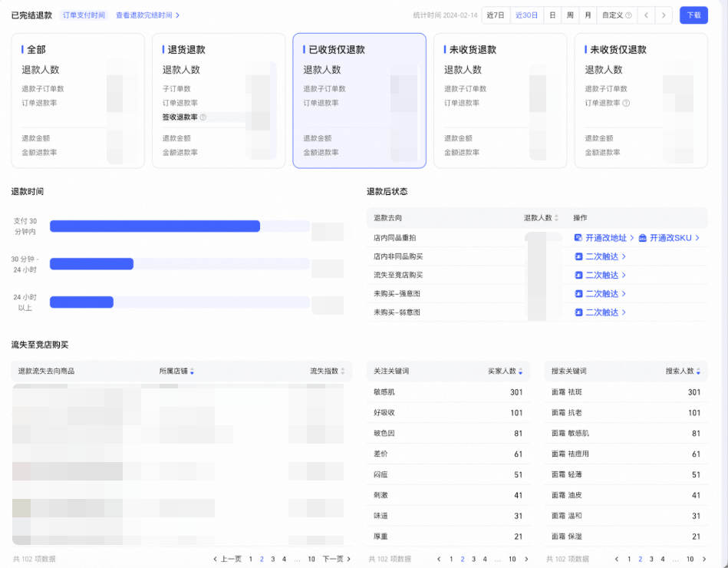The image size is (728, 568).
Task: Click previous page arrow in 搜索关键词 table
Action: 617,559
